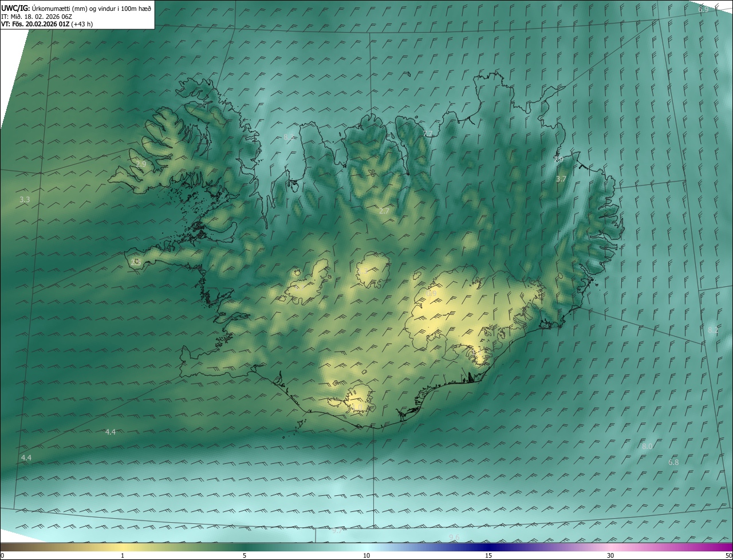733x560 pixels.
Task: Click the yellow colorbar segment above 1
Action: [123, 547]
